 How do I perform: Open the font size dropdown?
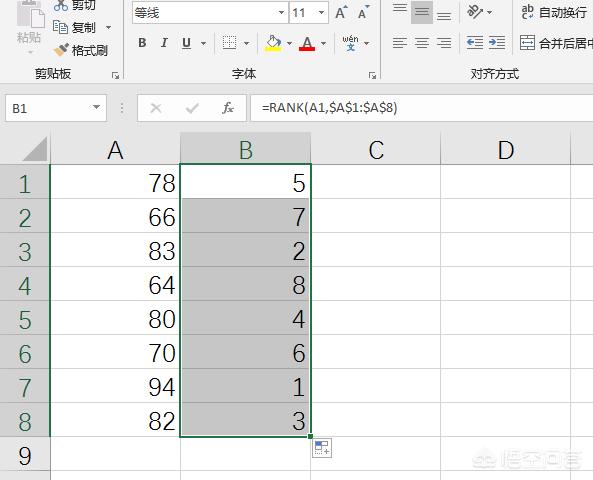[321, 12]
